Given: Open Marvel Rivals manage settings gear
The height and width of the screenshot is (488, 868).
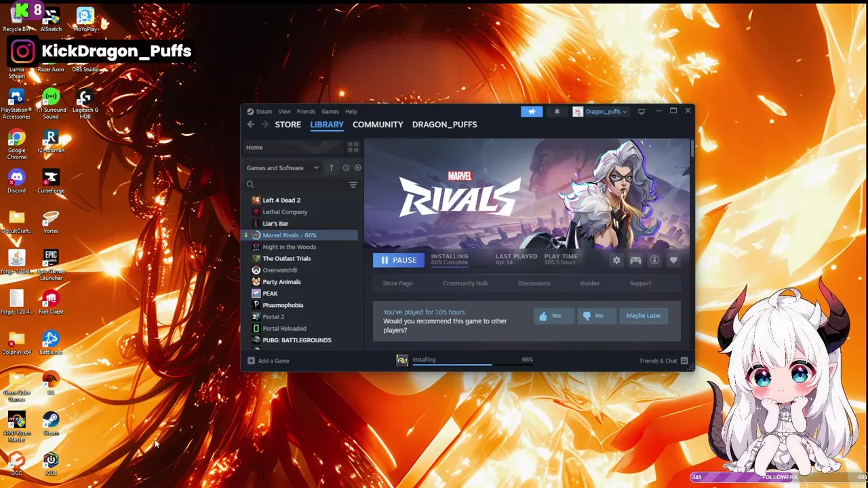Looking at the screenshot, I should point(616,260).
